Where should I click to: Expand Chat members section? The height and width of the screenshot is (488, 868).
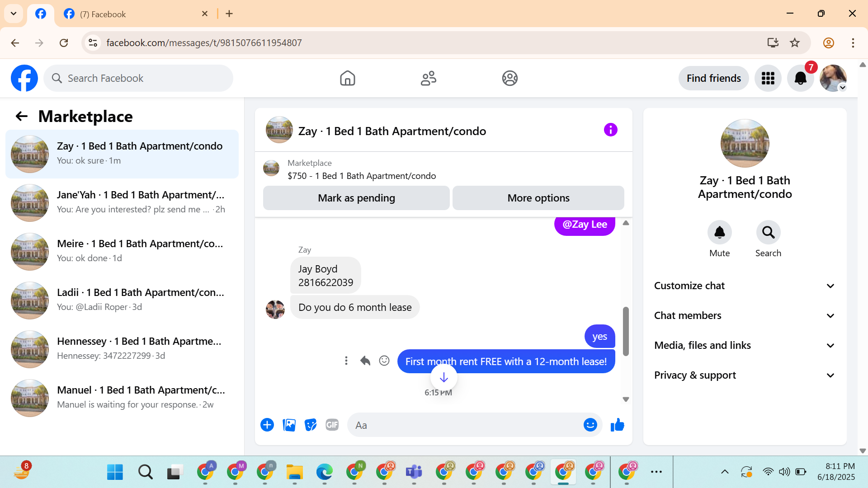tap(745, 315)
